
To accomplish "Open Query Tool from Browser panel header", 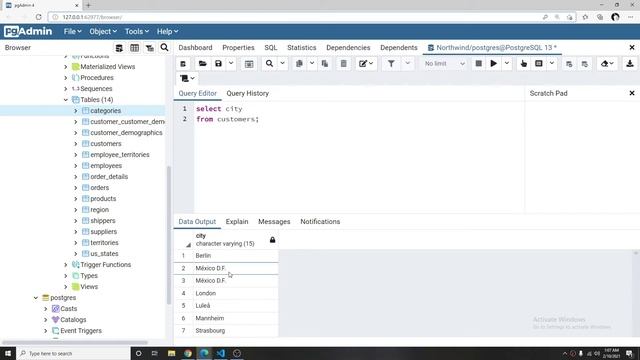I will [119, 48].
